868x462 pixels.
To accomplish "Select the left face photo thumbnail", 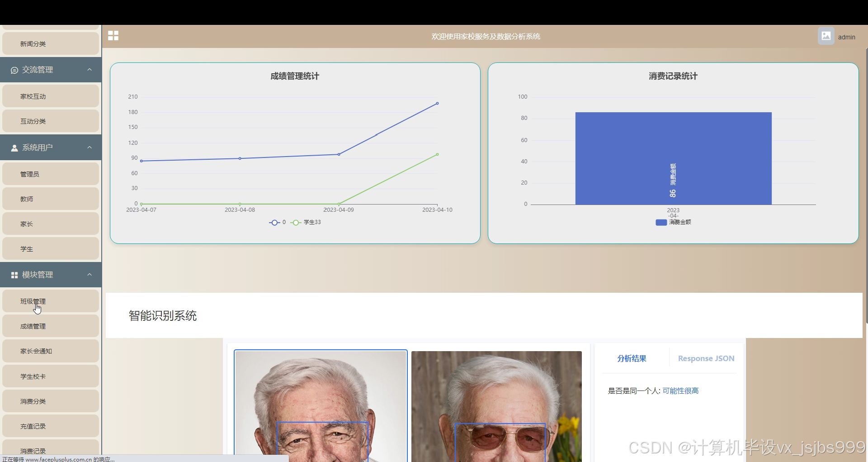I will 321,406.
